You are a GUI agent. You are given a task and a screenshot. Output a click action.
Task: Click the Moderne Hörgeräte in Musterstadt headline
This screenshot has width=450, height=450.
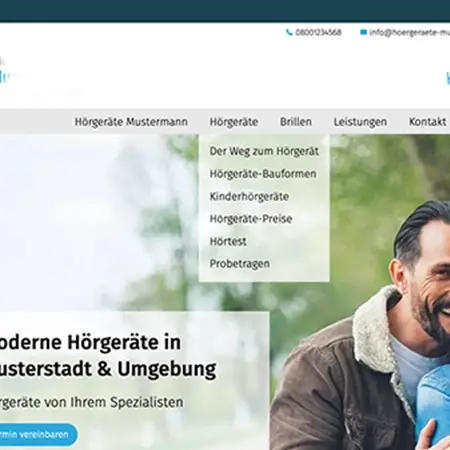coord(107,356)
